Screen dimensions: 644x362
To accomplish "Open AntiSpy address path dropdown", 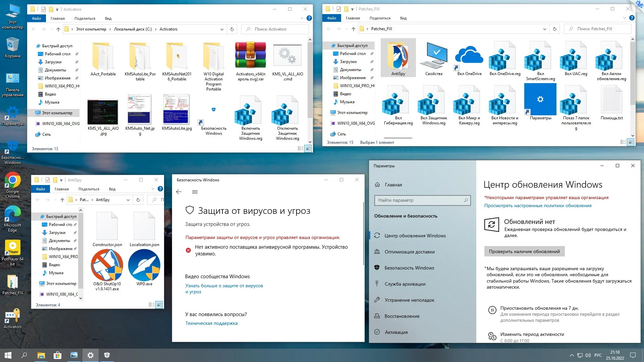I will click(x=128, y=200).
